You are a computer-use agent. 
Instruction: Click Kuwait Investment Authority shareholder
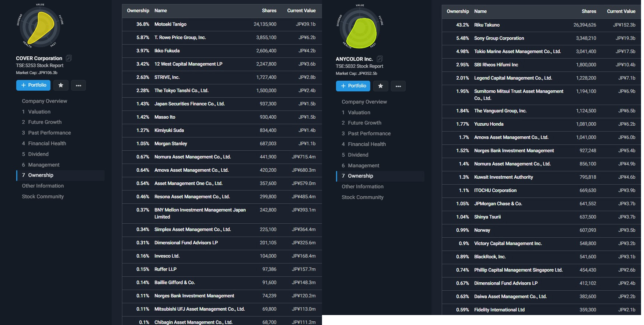click(504, 177)
